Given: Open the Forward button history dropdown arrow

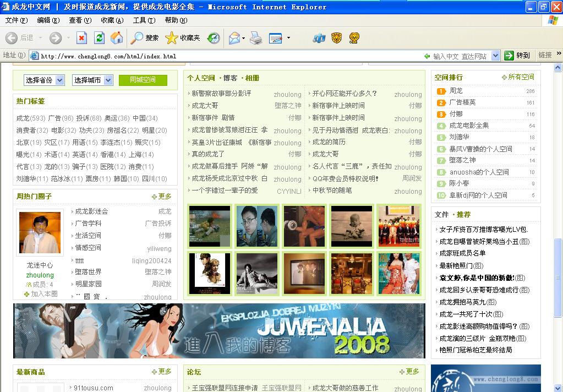Looking at the screenshot, I should (68, 38).
